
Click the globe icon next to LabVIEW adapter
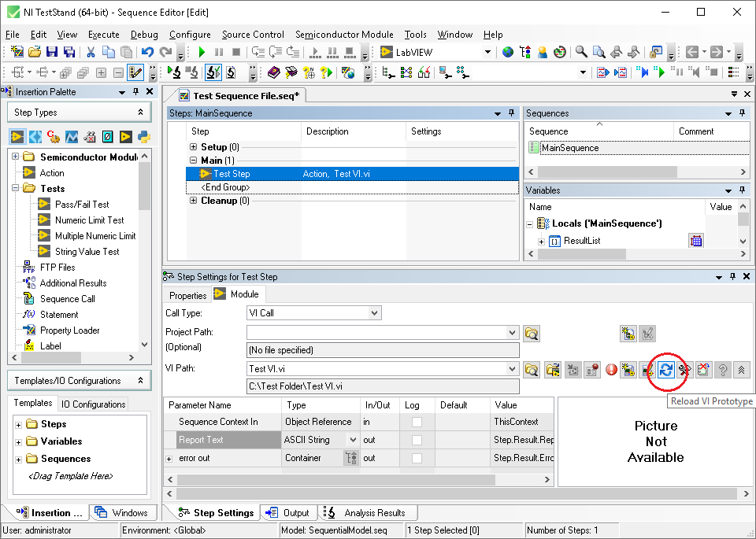pos(508,52)
